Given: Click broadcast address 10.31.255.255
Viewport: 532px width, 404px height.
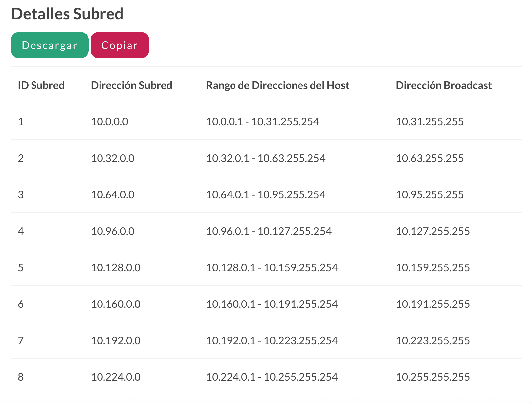Looking at the screenshot, I should pyautogui.click(x=430, y=122).
